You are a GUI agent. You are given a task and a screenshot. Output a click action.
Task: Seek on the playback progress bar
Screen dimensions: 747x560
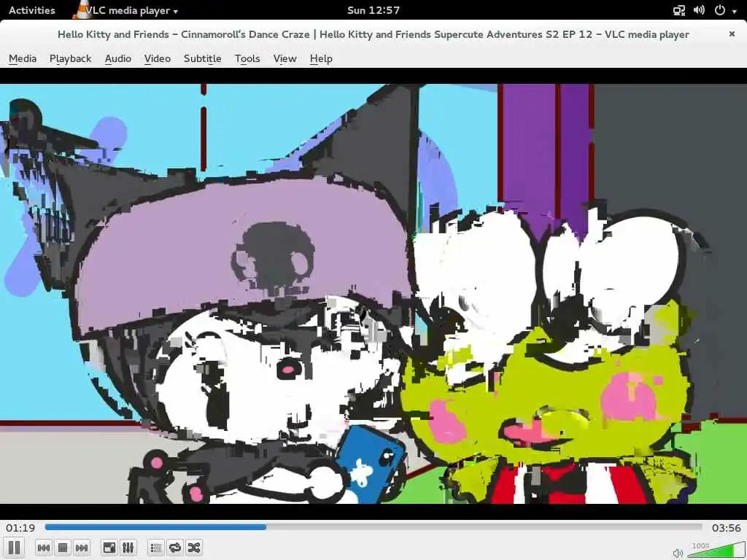[373, 527]
